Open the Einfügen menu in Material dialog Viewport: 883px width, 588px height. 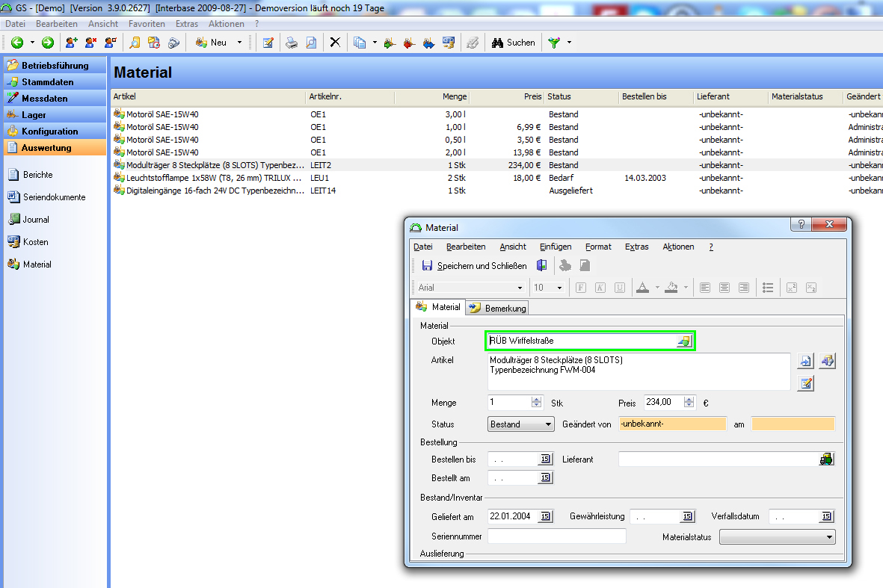[x=556, y=247]
